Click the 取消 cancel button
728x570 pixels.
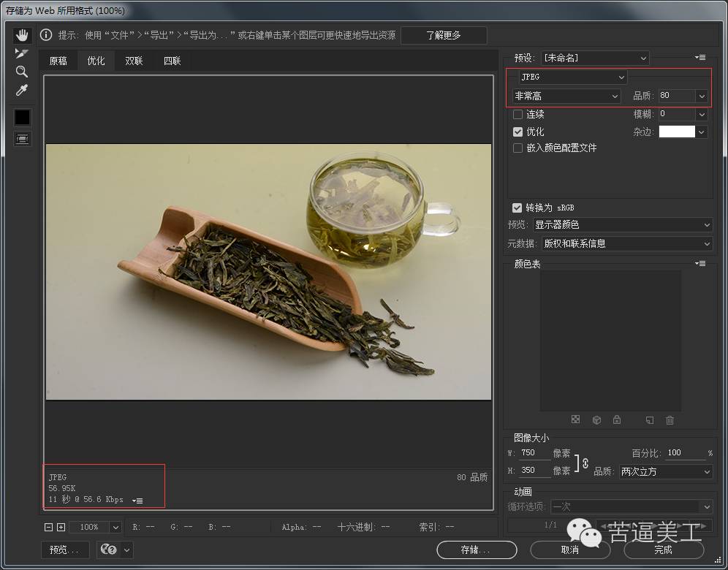point(570,550)
